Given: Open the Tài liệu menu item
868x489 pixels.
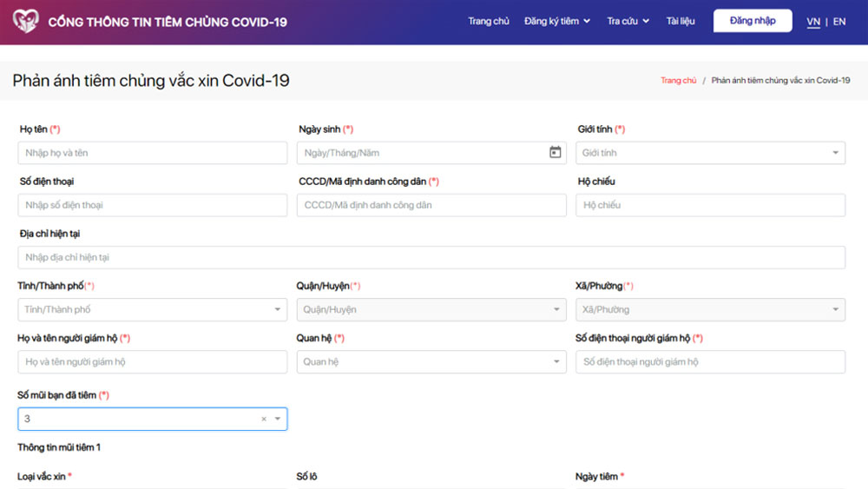Looking at the screenshot, I should click(681, 21).
